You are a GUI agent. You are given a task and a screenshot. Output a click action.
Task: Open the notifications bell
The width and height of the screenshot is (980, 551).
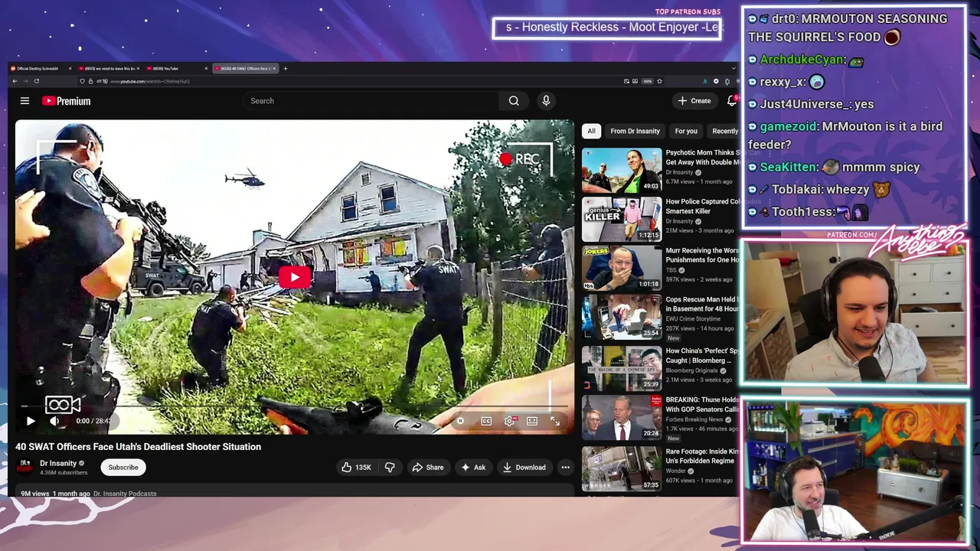(x=732, y=101)
